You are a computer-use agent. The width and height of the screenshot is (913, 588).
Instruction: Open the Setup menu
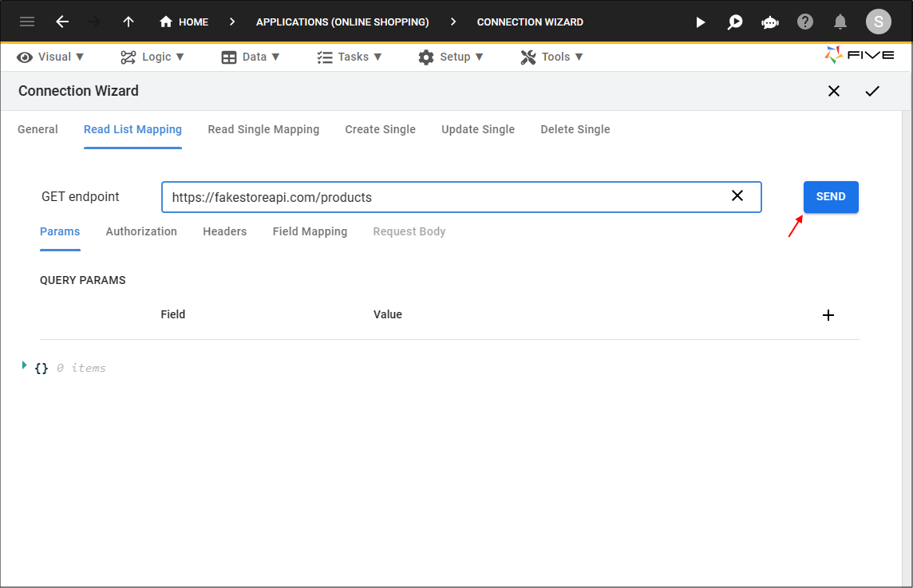(x=451, y=57)
